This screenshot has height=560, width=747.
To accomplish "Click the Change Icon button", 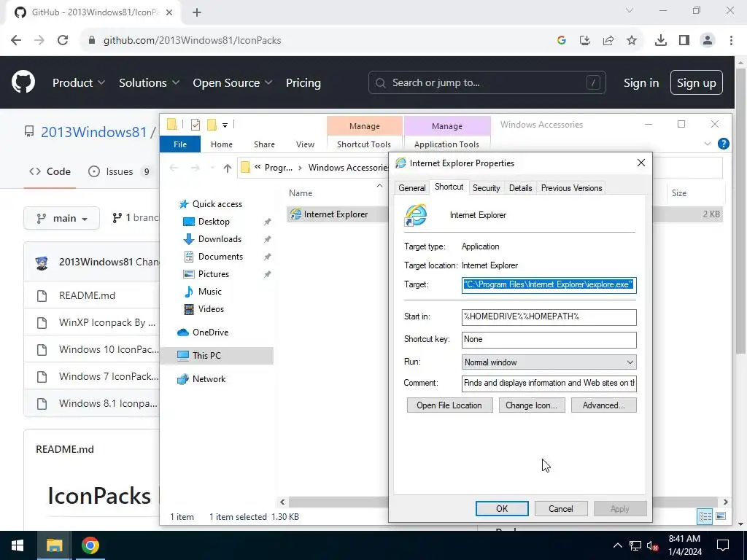I will 531,405.
